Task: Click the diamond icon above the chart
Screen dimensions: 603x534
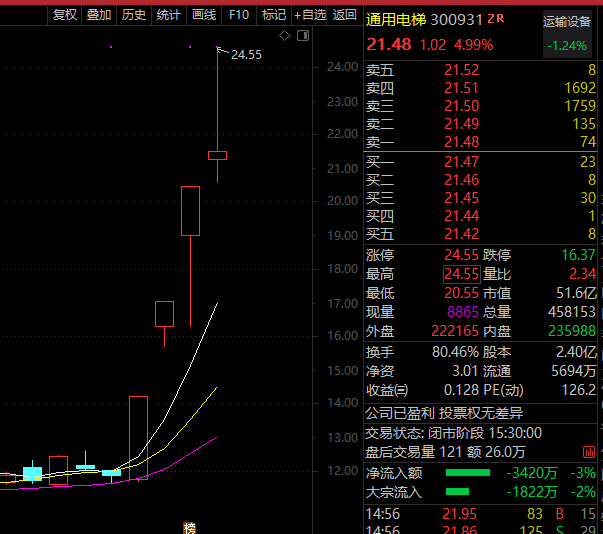Action: [285, 36]
